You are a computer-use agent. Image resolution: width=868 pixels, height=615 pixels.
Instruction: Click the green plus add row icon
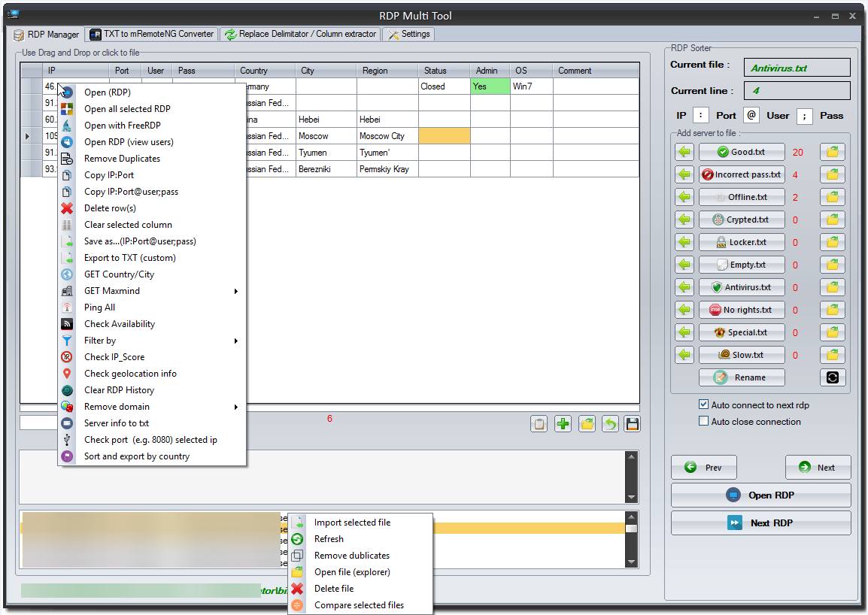[563, 424]
